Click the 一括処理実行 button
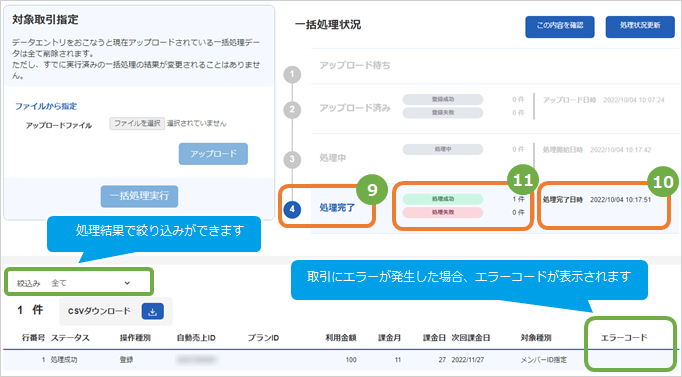This screenshot has width=682, height=377. tap(139, 196)
